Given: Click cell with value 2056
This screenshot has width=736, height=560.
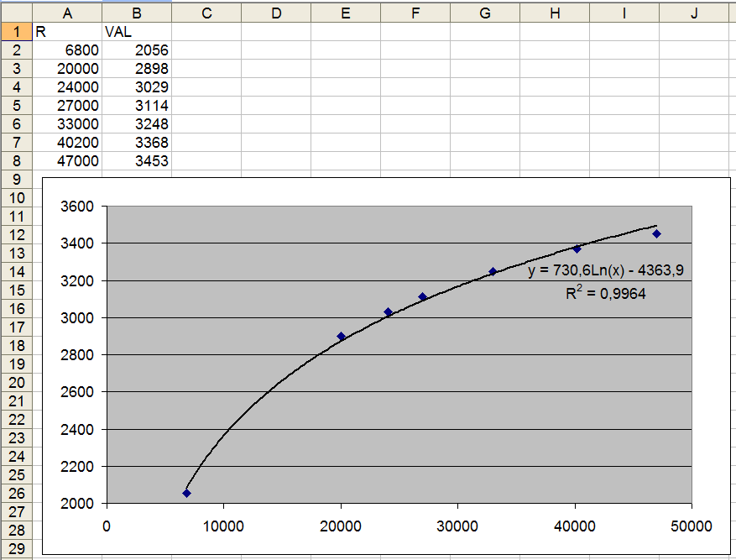Looking at the screenshot, I should tap(137, 50).
